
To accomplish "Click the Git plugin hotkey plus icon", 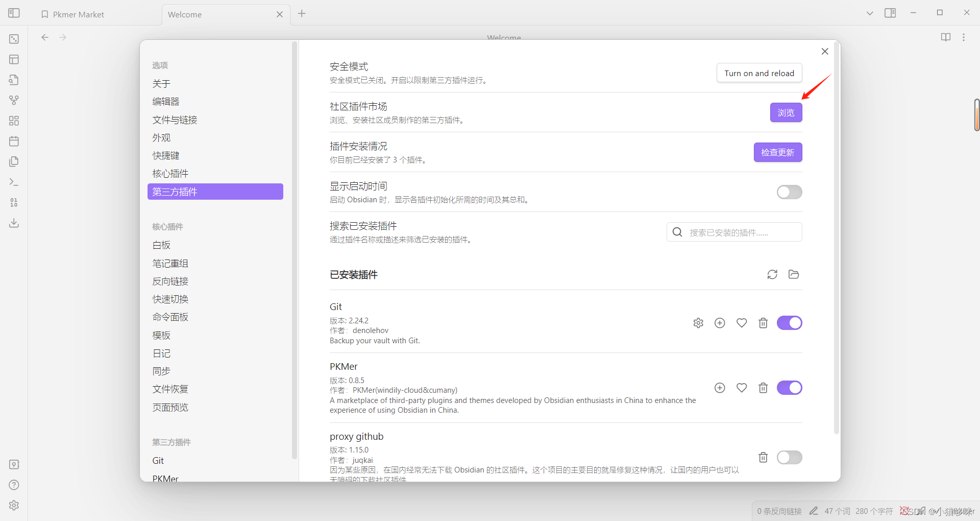I will pos(720,323).
